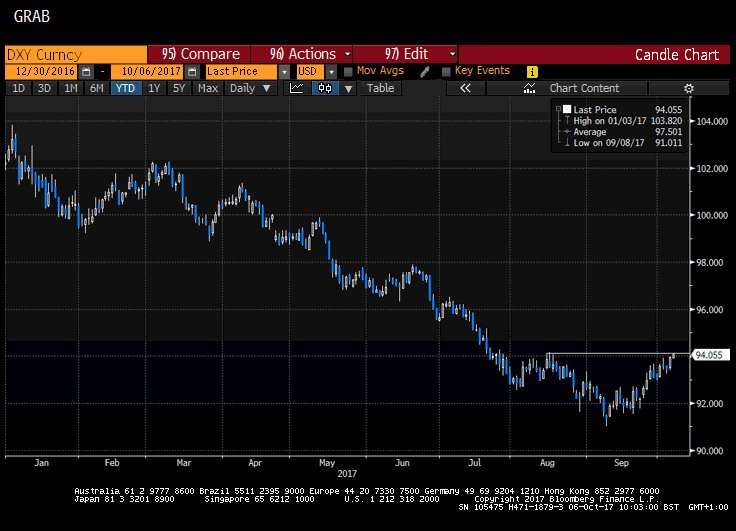Open chart settings gear icon
Viewport: 736px width, 531px height.
point(688,88)
